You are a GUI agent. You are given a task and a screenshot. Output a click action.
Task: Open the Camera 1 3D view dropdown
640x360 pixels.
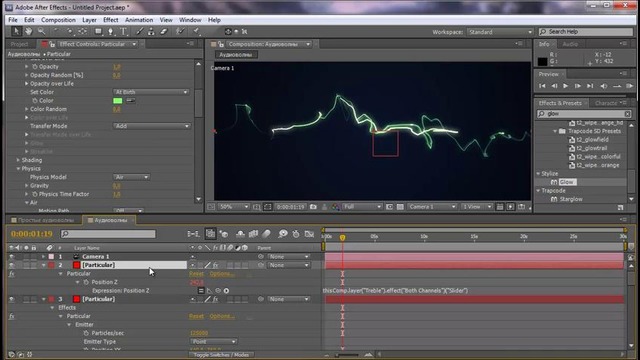coord(432,207)
